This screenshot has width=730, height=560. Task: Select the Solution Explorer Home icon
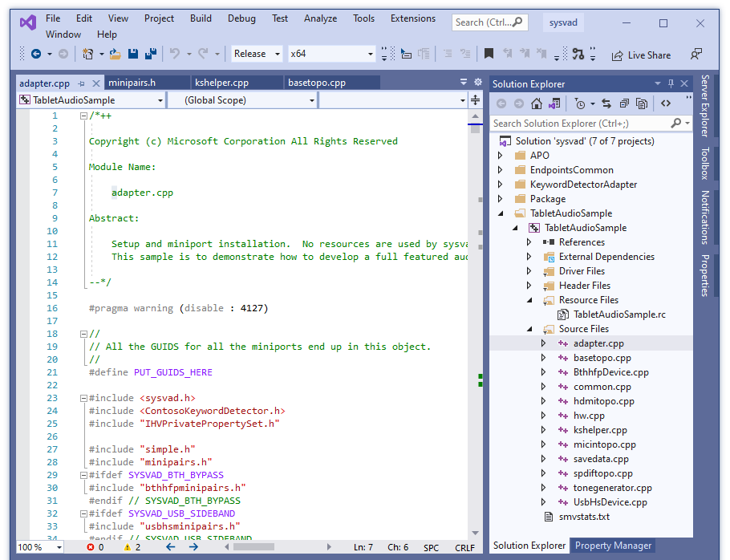click(x=536, y=103)
